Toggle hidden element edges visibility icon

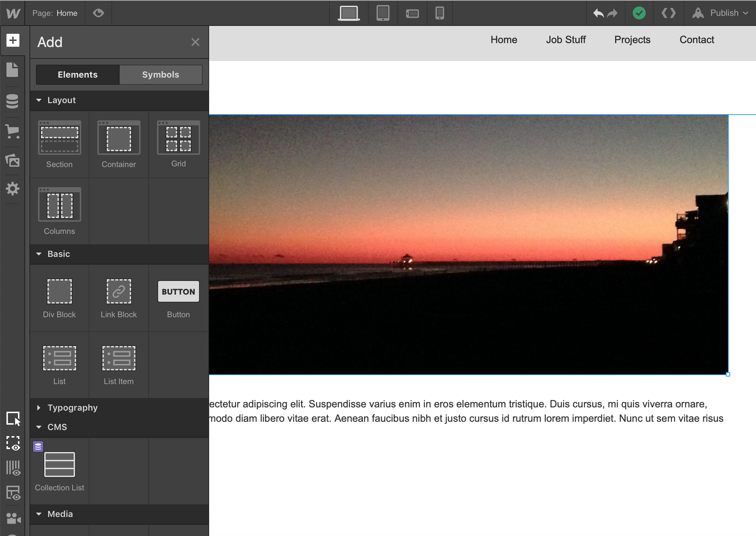(13, 444)
